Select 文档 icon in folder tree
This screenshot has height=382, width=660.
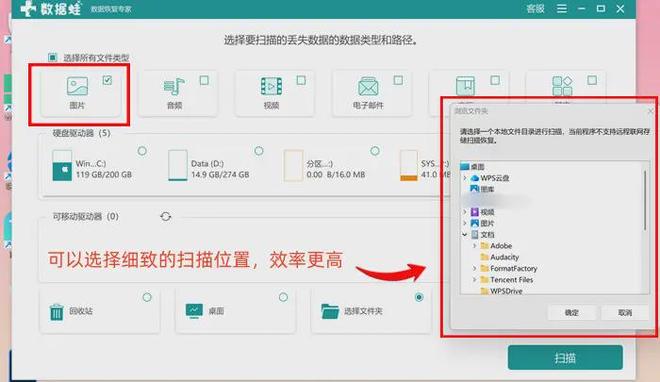click(475, 235)
